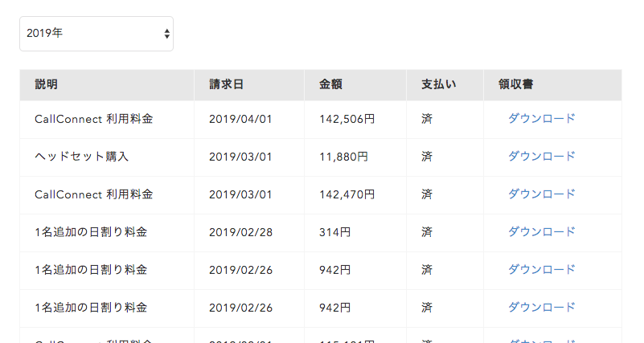Click the amount 142,506円
This screenshot has height=343, width=644.
pos(347,120)
